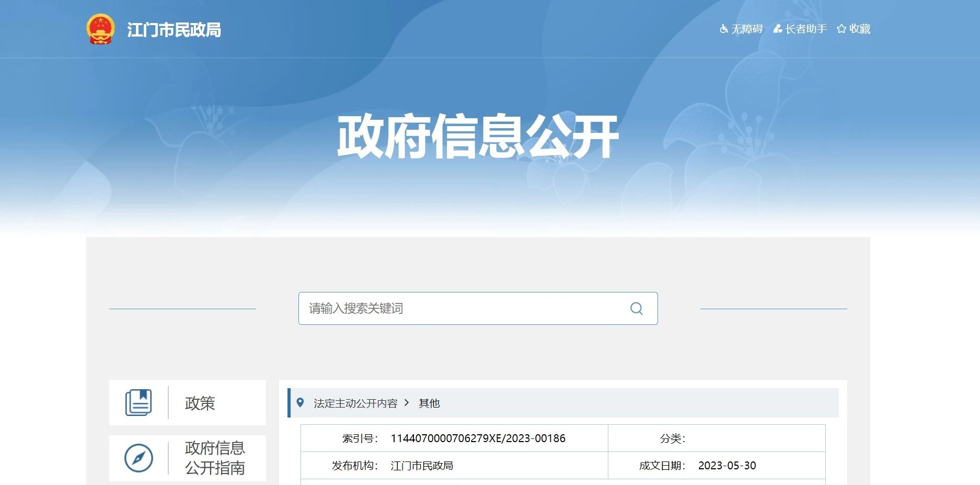Click the index number 1144070000706279XE/2023-00186
980x485 pixels.
coord(478,438)
